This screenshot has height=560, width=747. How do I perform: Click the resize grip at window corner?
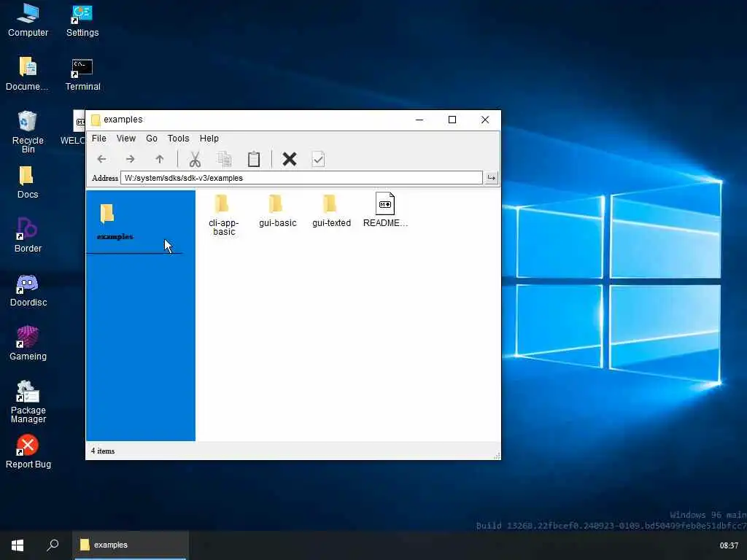pyautogui.click(x=497, y=456)
